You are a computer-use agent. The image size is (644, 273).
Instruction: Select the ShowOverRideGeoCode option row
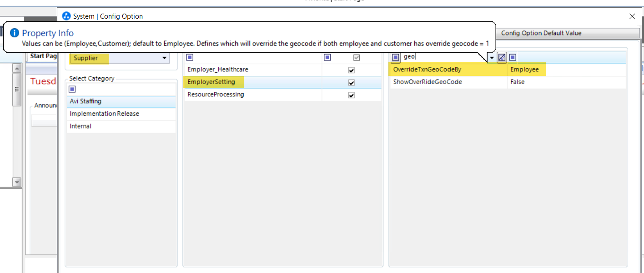(x=428, y=82)
